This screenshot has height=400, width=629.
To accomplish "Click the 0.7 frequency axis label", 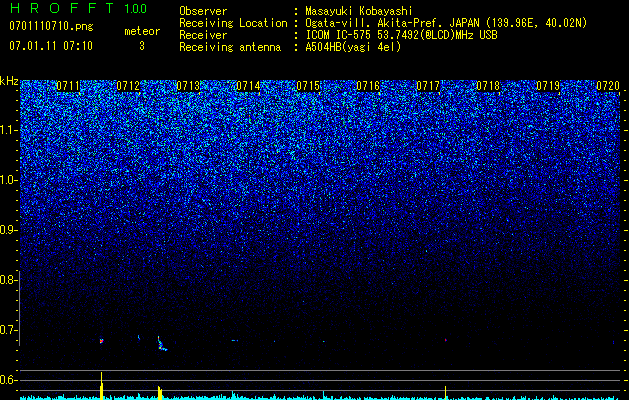I will [x=8, y=330].
